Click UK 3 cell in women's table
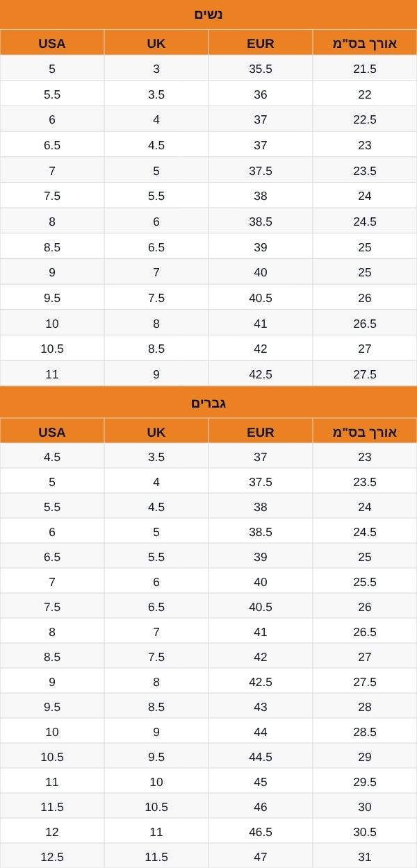Viewport: 417px width, 868px height. click(156, 69)
